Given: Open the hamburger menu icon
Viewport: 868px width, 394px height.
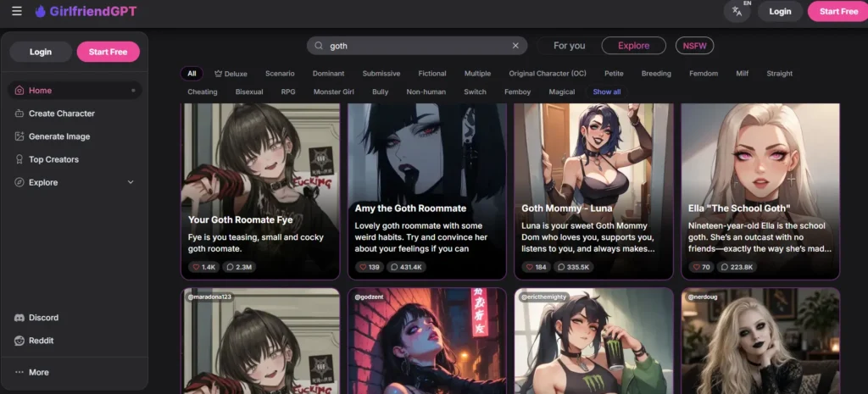Looking at the screenshot, I should coord(17,11).
